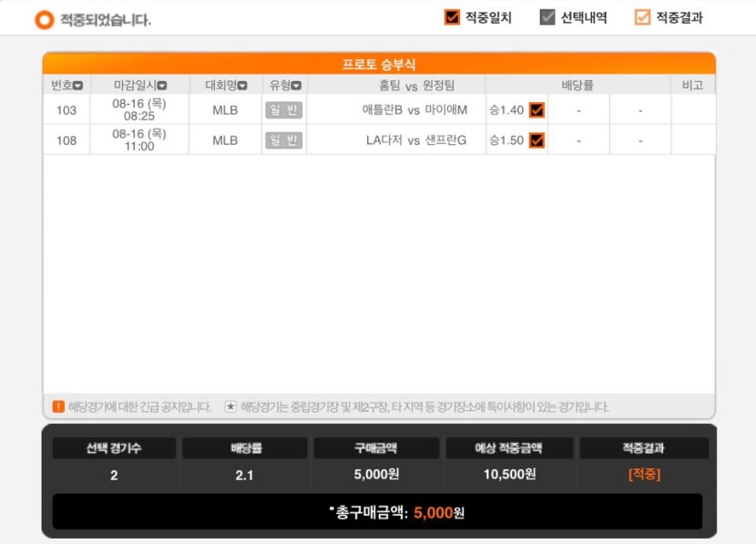Click the 배당률 column header in the table
Image resolution: width=756 pixels, height=544 pixels.
pos(577,86)
